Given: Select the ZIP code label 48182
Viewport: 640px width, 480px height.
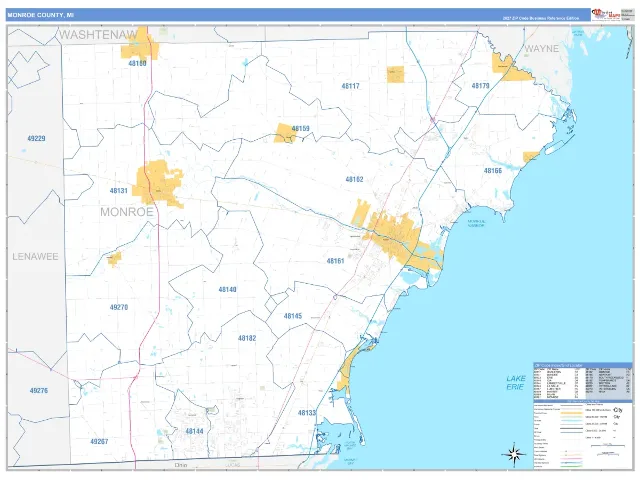Looking at the screenshot, I should [x=247, y=338].
